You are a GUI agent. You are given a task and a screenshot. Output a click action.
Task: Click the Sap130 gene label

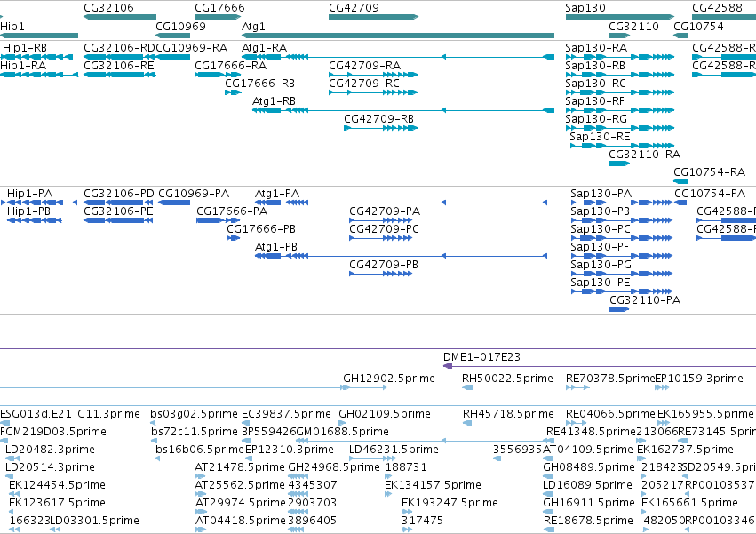[585, 8]
